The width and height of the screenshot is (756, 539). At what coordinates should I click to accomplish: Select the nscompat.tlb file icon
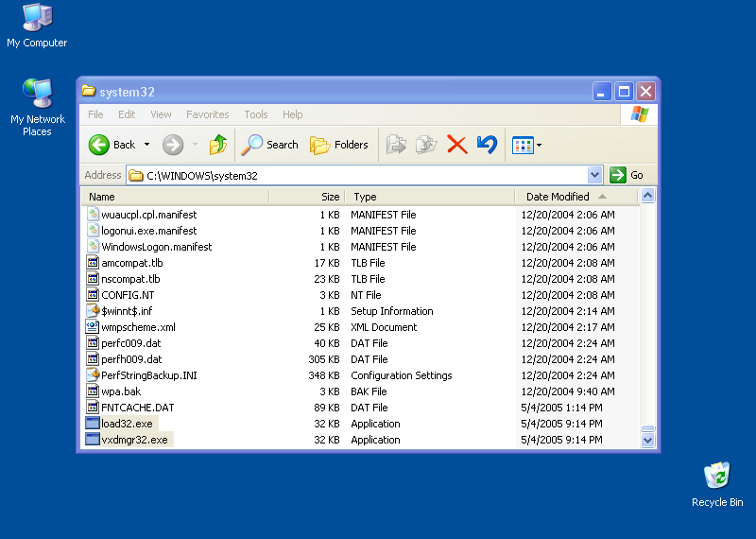tap(93, 278)
